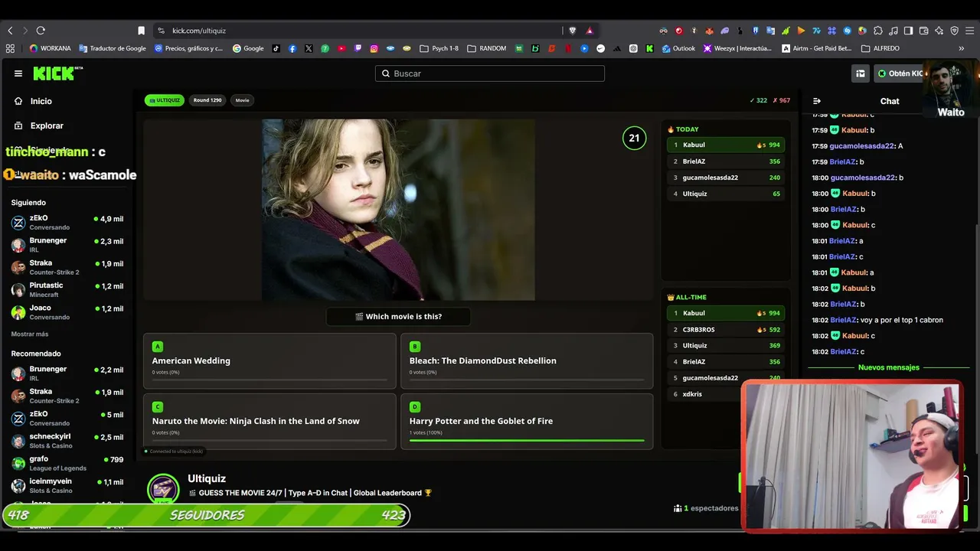The width and height of the screenshot is (980, 551).
Task: Open the Instagram bookmark
Action: [374, 48]
